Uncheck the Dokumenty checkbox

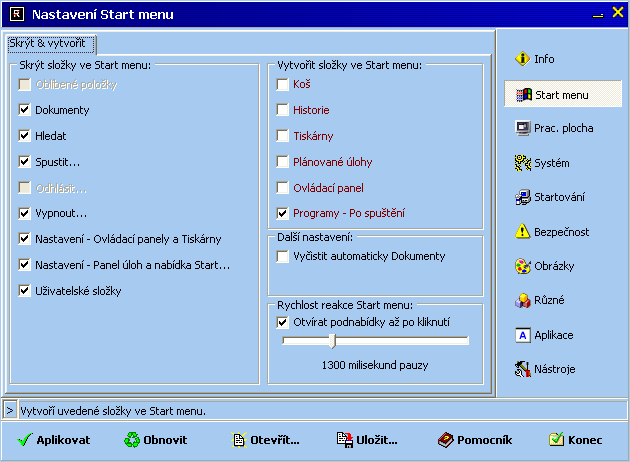click(25, 110)
